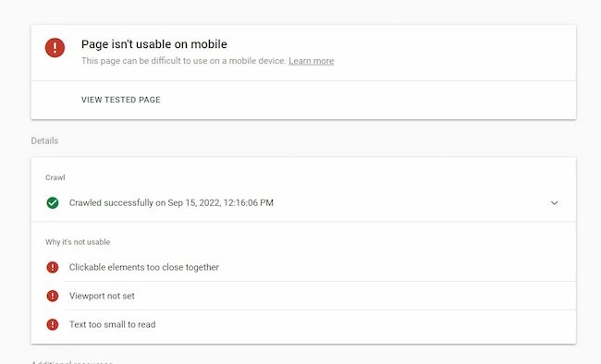Screen dimensions: 601x364
Task: Click the Additional resources label at bottom
Action: pyautogui.click(x=72, y=362)
